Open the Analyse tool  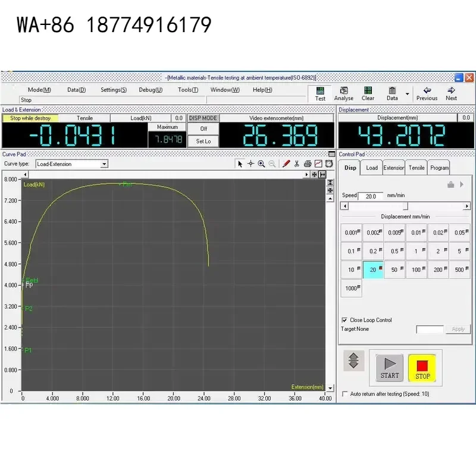pyautogui.click(x=344, y=94)
